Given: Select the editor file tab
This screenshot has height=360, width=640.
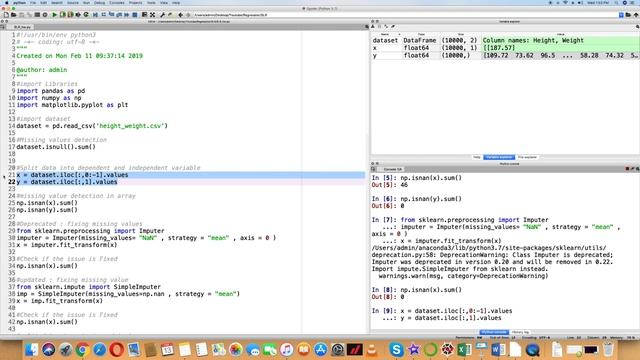Looking at the screenshot, I should click(x=22, y=27).
